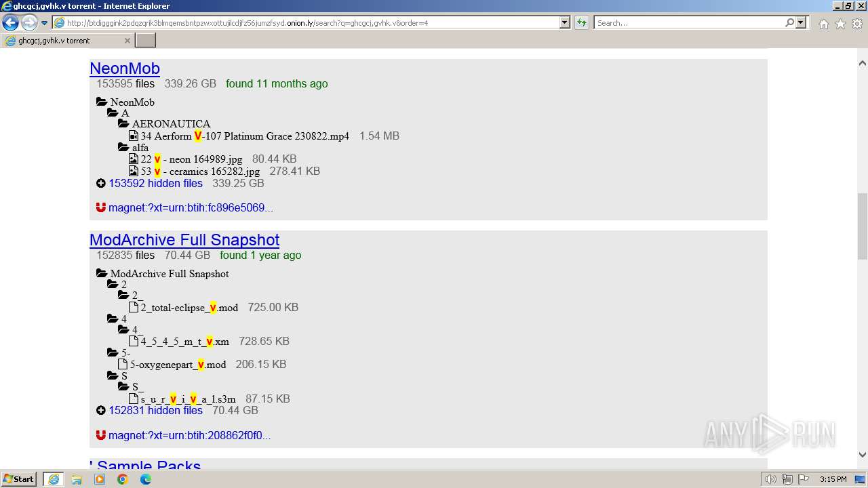Select text 53 v - ceramics 165282.jpg

[x=200, y=171]
